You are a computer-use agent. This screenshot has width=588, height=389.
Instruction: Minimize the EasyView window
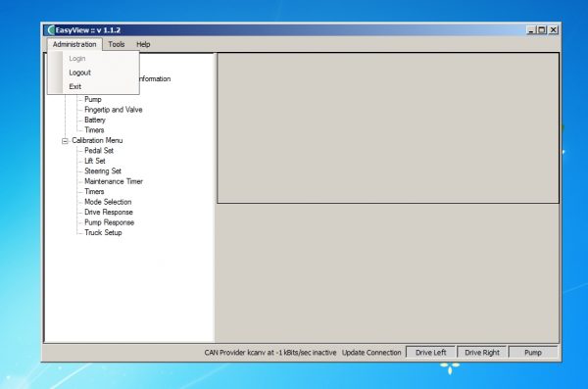point(530,30)
